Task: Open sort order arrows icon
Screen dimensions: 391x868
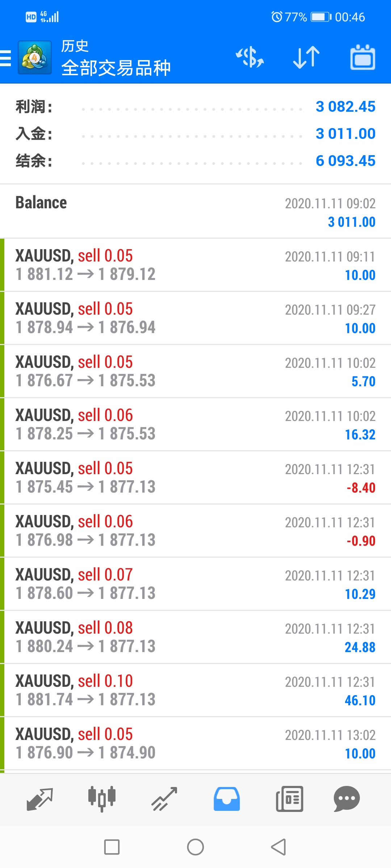Action: point(306,57)
